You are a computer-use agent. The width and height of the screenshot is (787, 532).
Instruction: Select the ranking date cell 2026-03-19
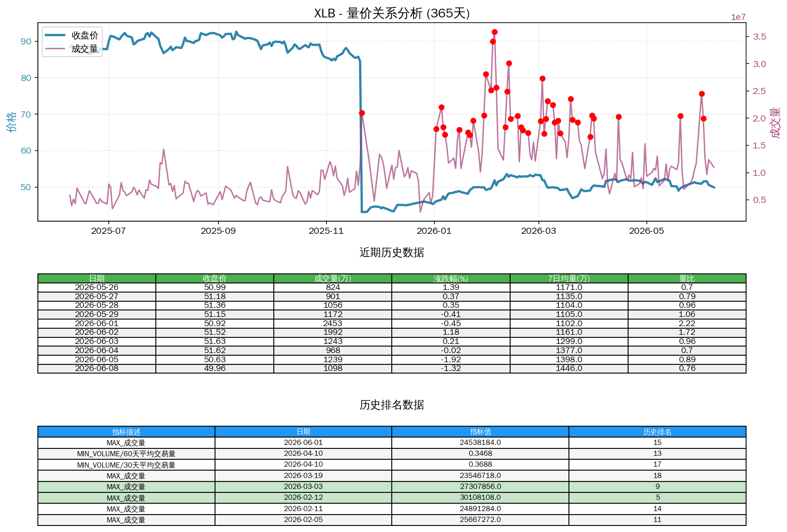(303, 476)
